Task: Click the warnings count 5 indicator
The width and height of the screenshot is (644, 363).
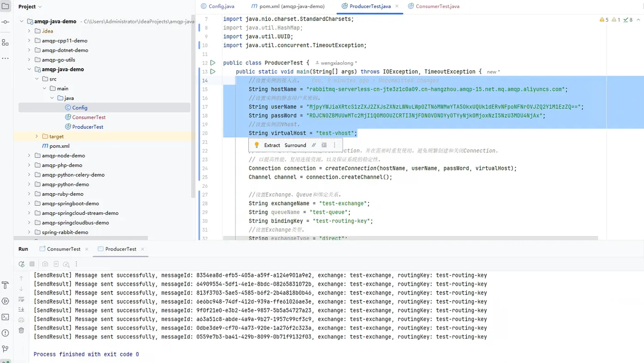Action: (x=604, y=20)
